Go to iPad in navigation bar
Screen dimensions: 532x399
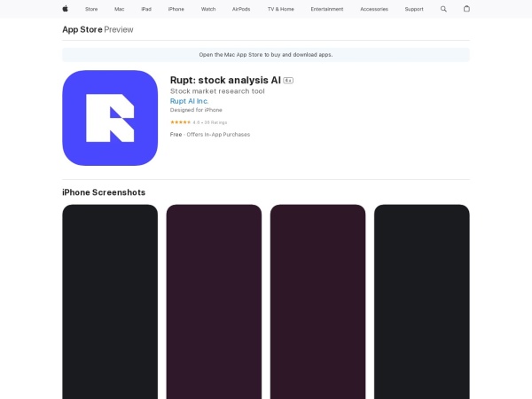(x=146, y=9)
